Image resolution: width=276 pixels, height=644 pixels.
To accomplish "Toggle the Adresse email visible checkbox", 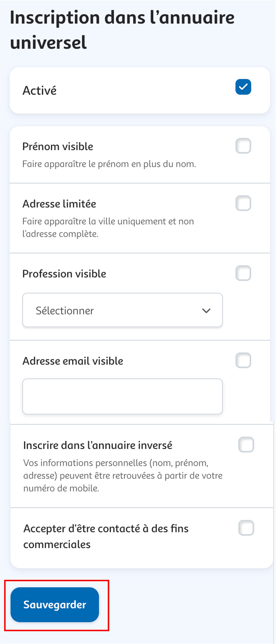I will tap(243, 360).
